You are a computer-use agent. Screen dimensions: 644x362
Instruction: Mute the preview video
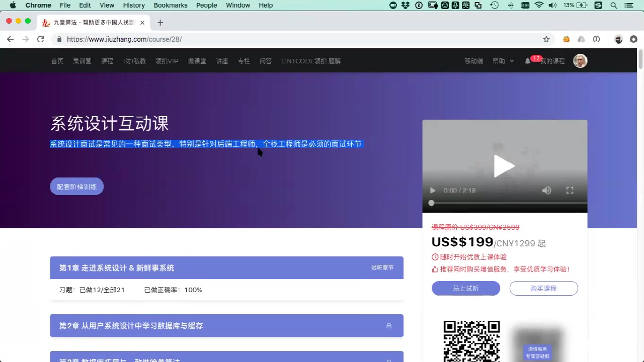pos(546,191)
